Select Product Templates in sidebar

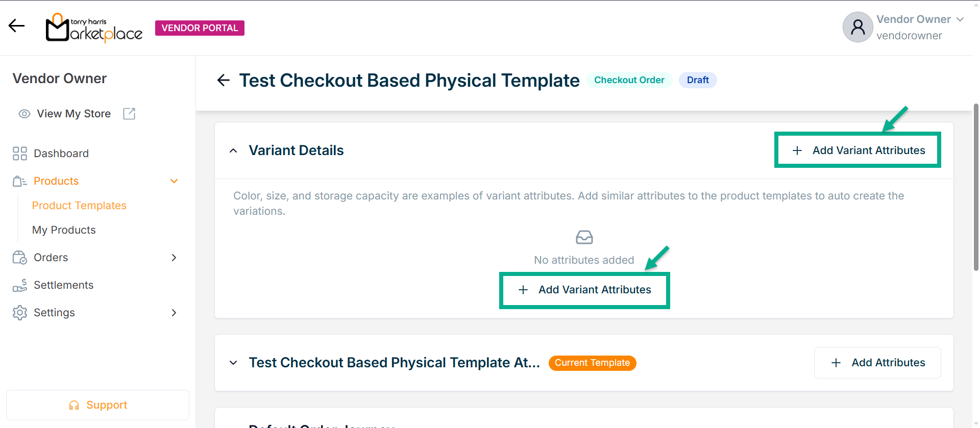click(x=79, y=206)
